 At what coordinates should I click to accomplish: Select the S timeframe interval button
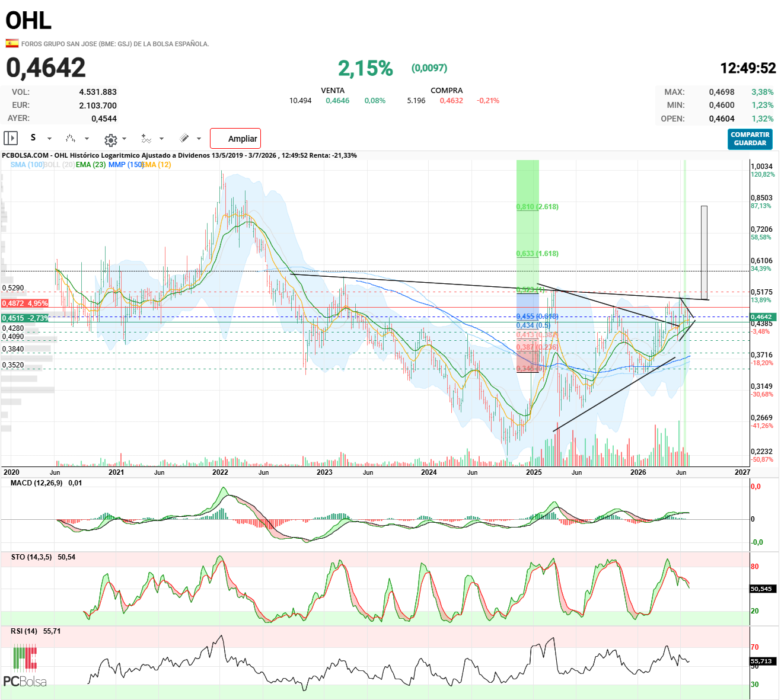(x=33, y=138)
